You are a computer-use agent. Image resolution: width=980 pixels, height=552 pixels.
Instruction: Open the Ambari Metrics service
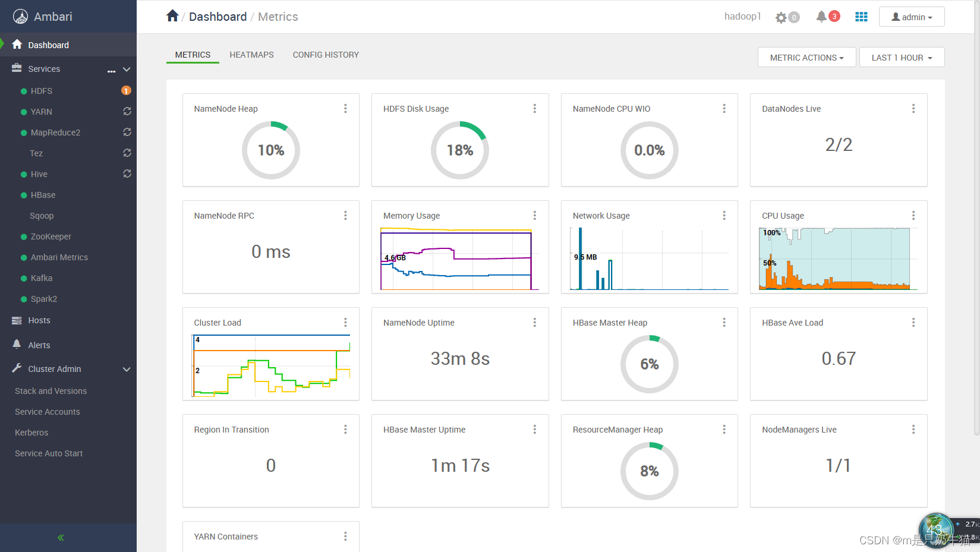(x=59, y=257)
